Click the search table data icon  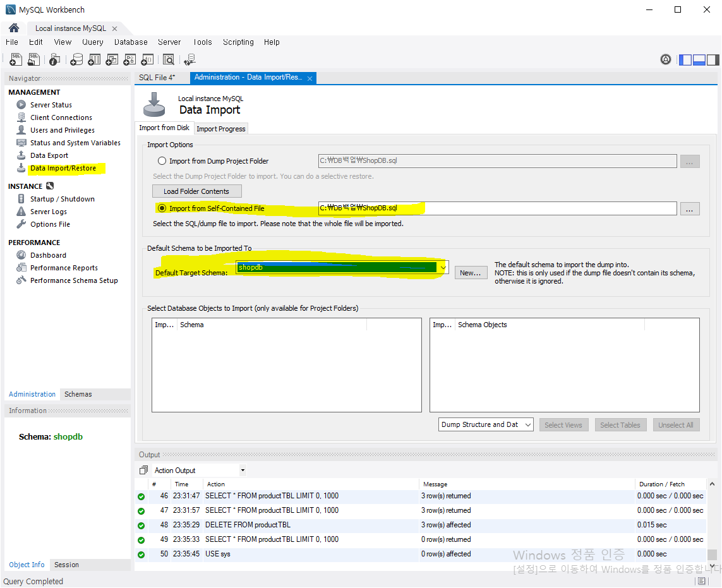[168, 59]
